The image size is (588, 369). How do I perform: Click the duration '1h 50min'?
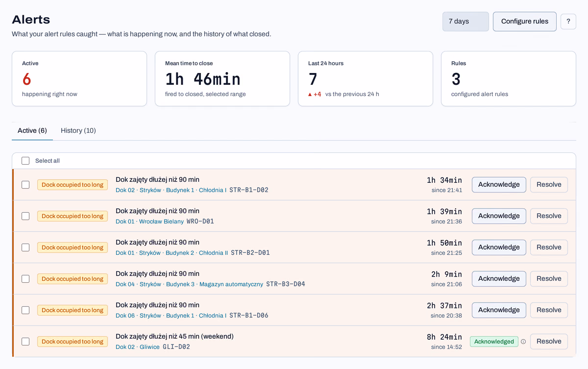[444, 243]
